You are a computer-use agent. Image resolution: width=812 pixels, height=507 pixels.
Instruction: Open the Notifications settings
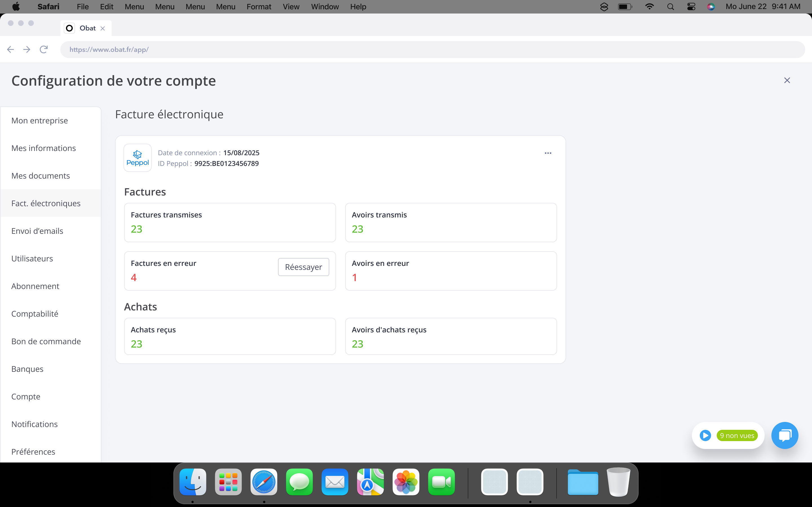point(35,424)
